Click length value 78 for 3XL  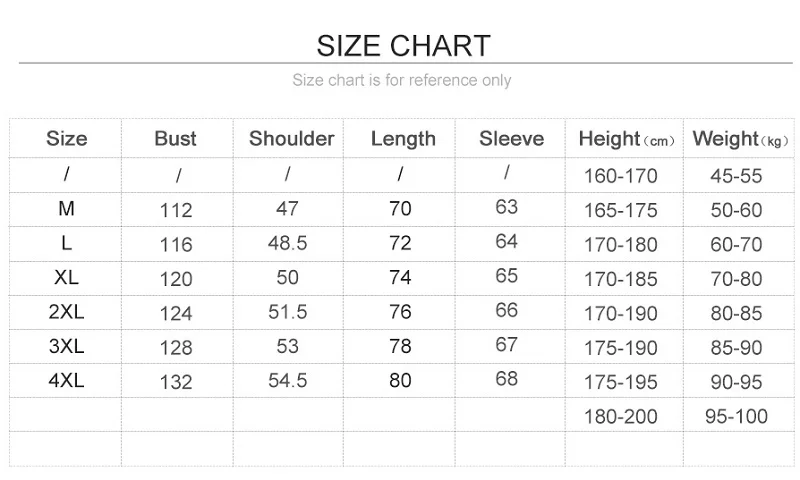click(x=400, y=346)
